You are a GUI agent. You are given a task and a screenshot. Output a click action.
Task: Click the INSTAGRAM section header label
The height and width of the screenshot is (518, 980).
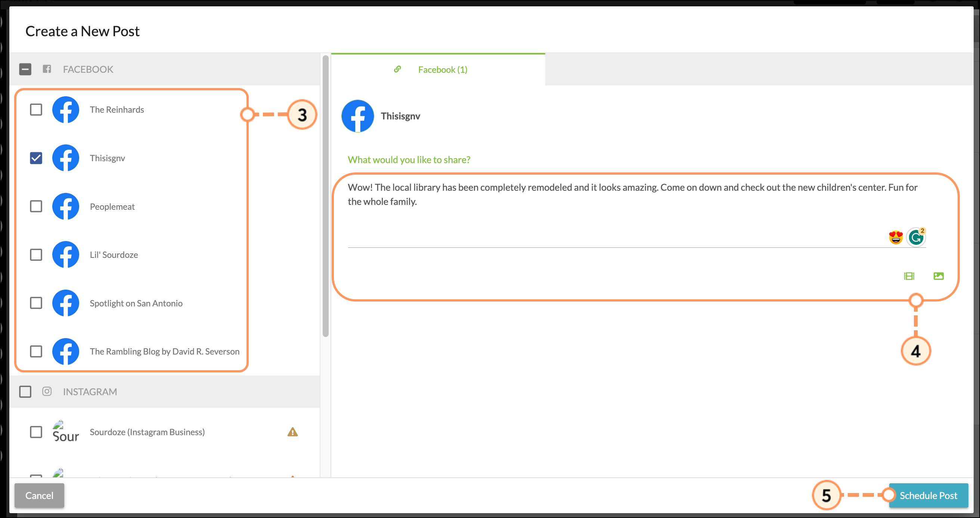pyautogui.click(x=90, y=391)
